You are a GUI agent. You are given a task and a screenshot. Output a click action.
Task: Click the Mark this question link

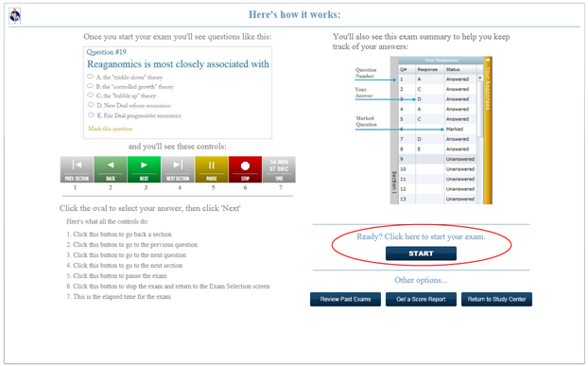[x=111, y=129]
